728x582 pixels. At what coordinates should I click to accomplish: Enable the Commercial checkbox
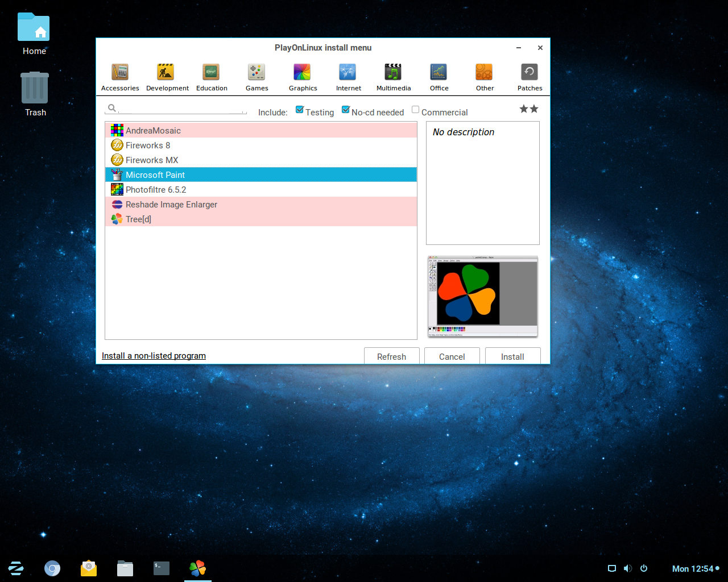(415, 109)
